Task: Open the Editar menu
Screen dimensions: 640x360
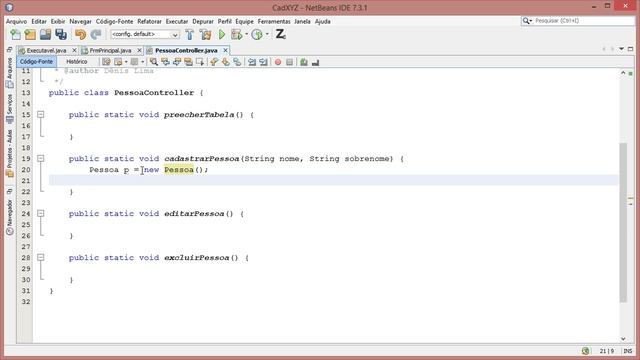Action: click(39, 21)
